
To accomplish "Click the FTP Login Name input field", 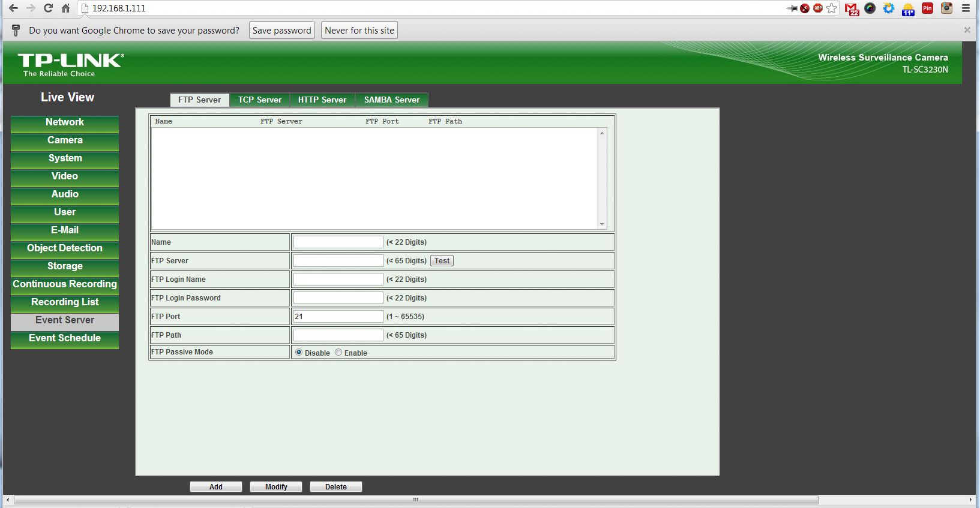I will coord(338,279).
